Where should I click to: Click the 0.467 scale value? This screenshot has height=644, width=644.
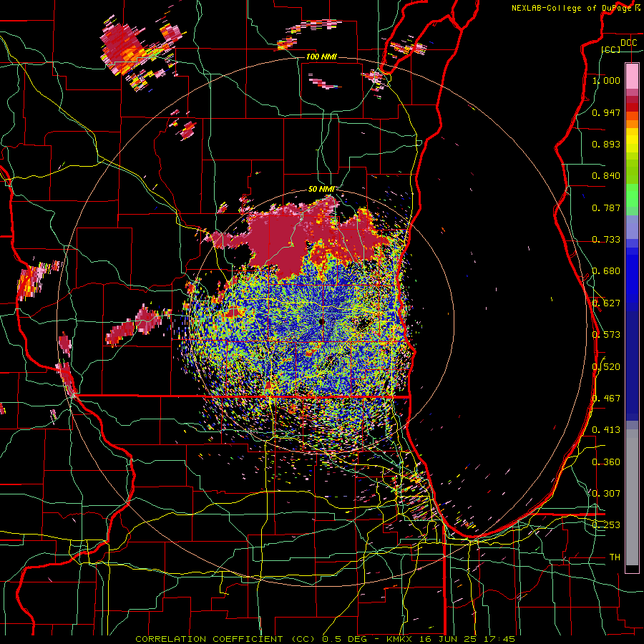click(606, 399)
